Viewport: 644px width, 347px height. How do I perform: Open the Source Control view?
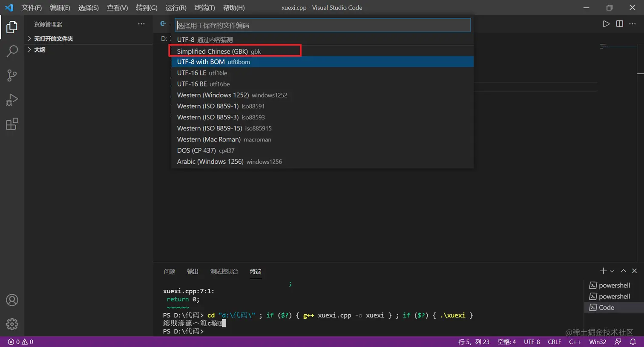click(x=11, y=75)
